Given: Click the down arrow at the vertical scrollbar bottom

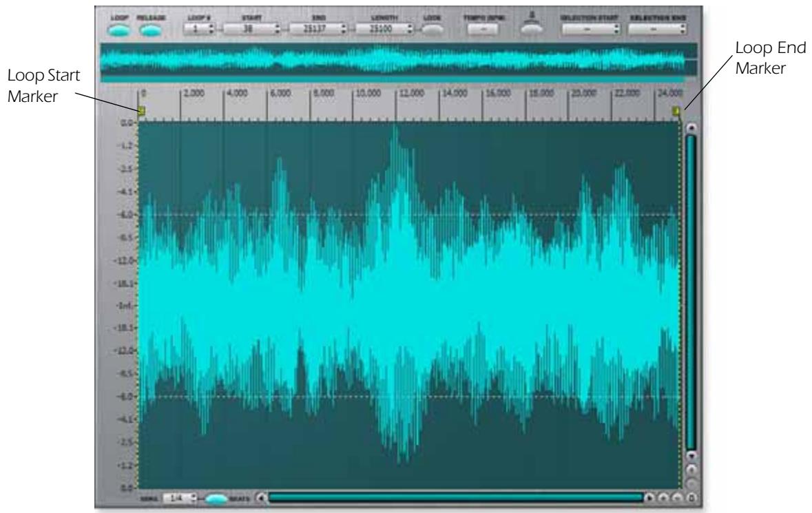Looking at the screenshot, I should (692, 456).
